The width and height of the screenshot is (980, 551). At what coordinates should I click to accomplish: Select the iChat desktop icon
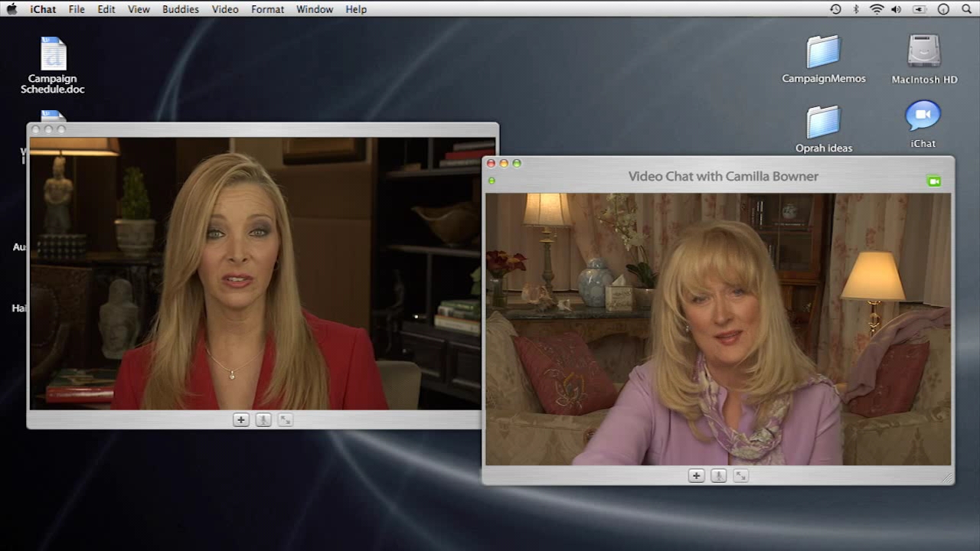point(923,125)
